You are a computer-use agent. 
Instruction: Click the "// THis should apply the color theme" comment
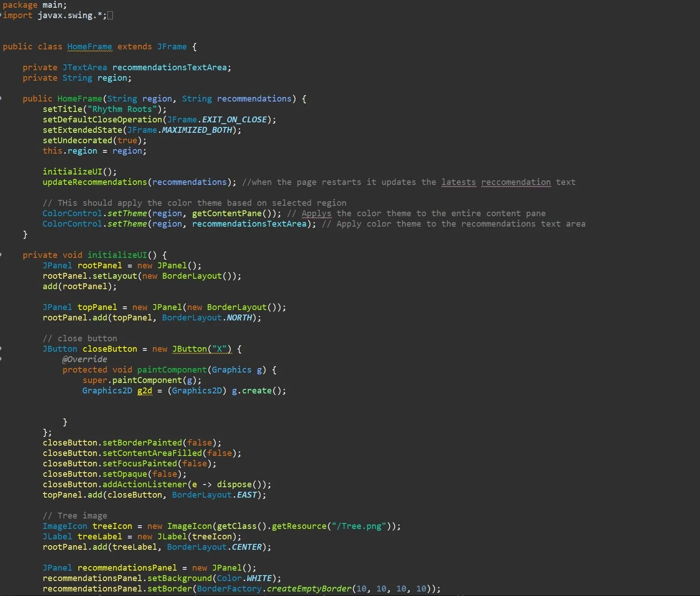(x=194, y=203)
